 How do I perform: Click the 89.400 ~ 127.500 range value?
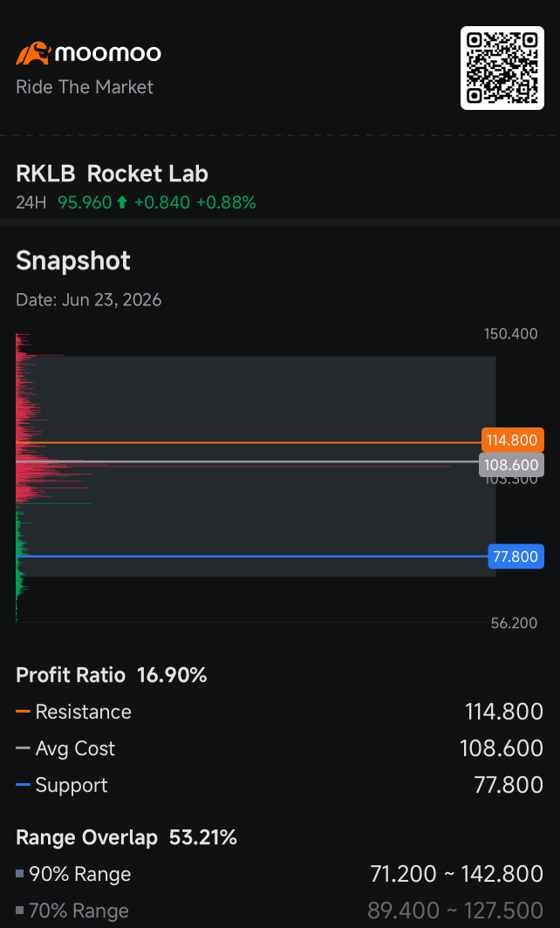(455, 911)
